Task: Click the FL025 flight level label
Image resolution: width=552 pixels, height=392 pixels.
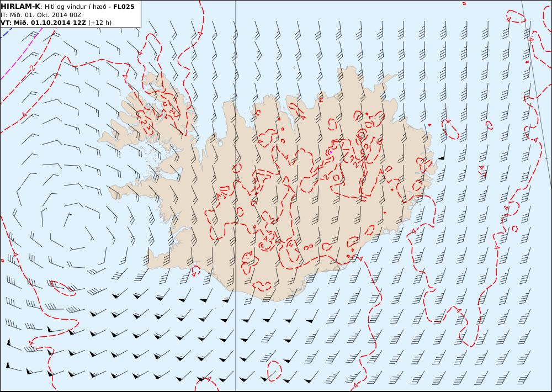Action: click(x=124, y=7)
